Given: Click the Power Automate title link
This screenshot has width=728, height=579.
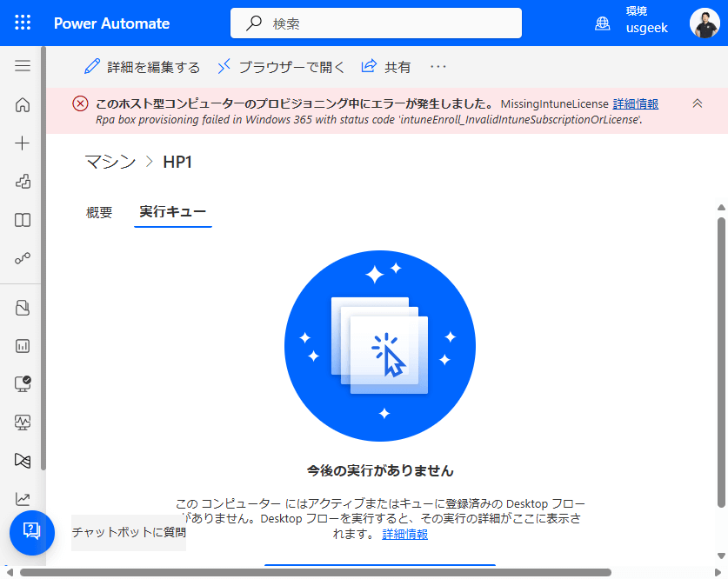Looking at the screenshot, I should pos(111,23).
